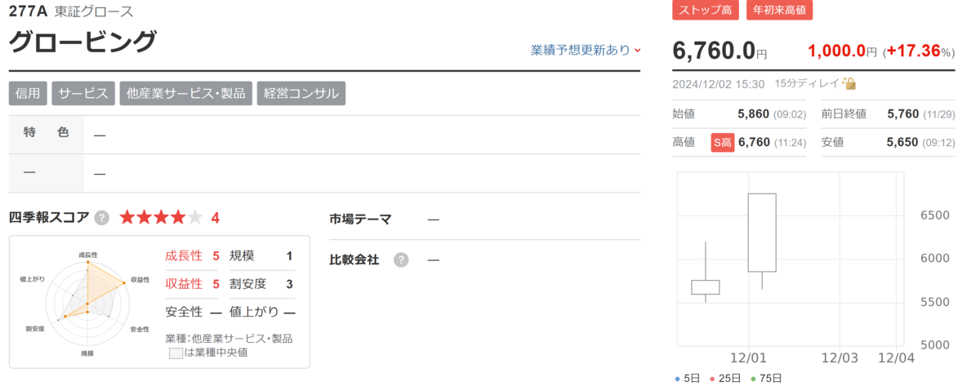Click the four-star score rating

tap(161, 218)
